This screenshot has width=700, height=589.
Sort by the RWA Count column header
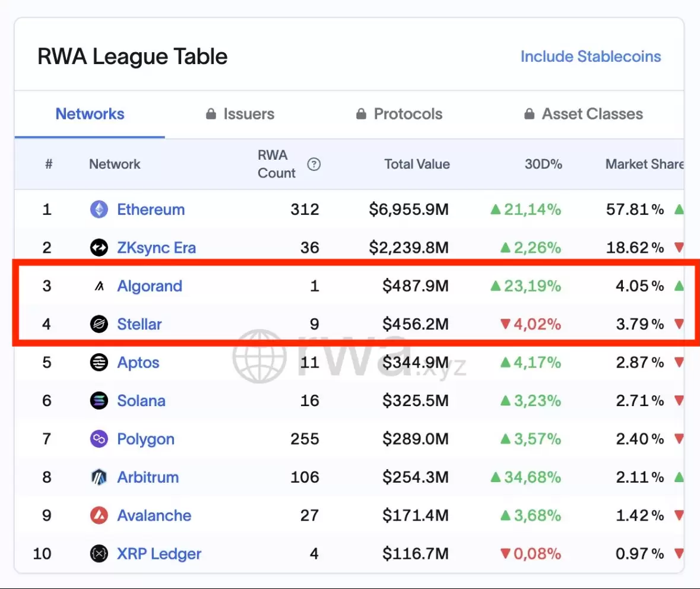[x=276, y=164]
